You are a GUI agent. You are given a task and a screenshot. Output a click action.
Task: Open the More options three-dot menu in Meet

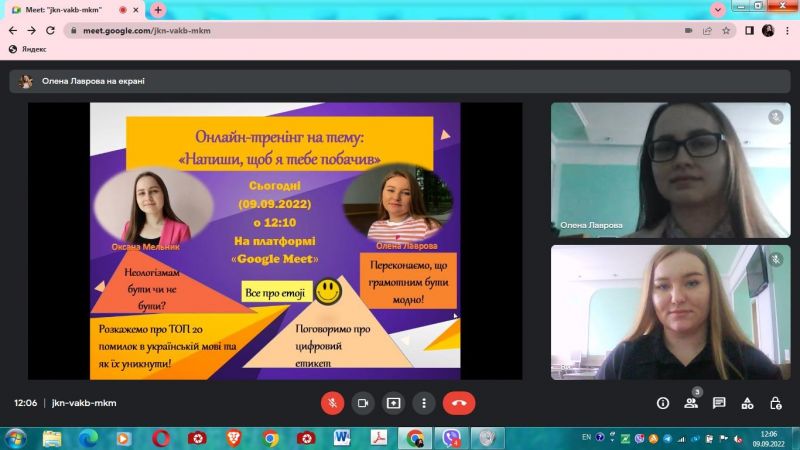point(423,403)
